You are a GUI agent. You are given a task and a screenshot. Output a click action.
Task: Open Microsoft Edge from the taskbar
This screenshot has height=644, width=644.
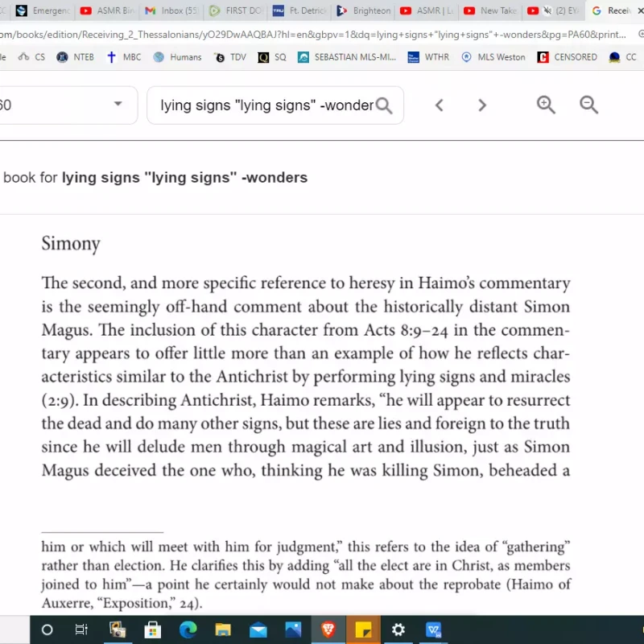188,630
